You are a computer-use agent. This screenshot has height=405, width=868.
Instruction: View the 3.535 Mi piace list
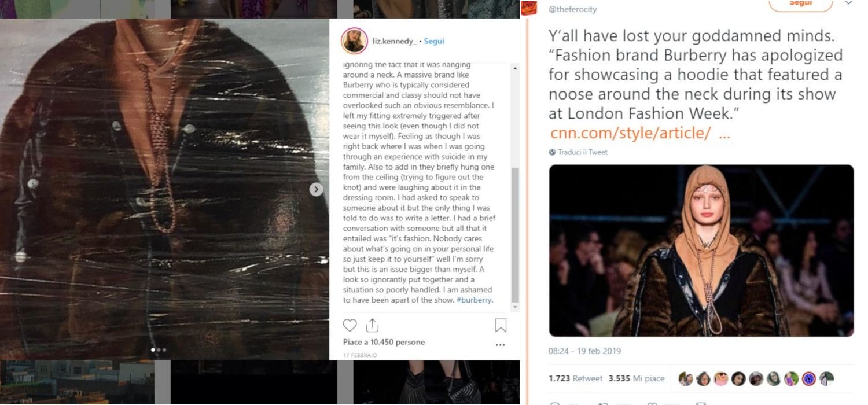[x=637, y=378]
